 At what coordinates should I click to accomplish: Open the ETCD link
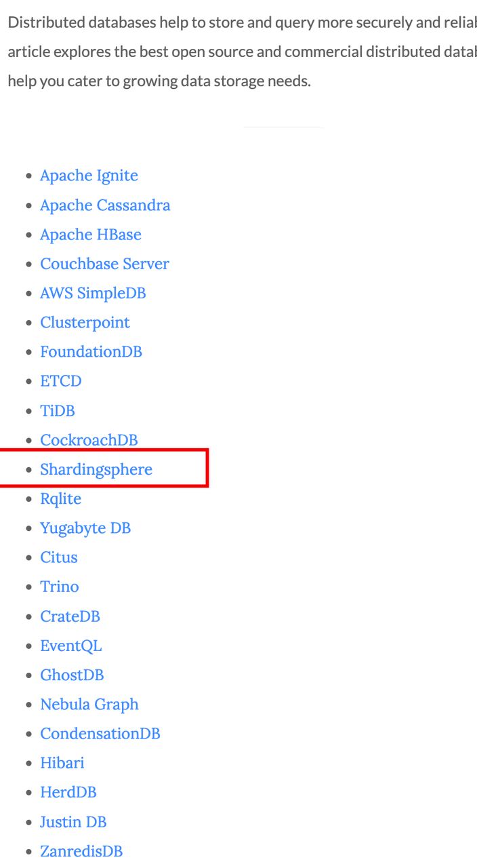click(60, 381)
